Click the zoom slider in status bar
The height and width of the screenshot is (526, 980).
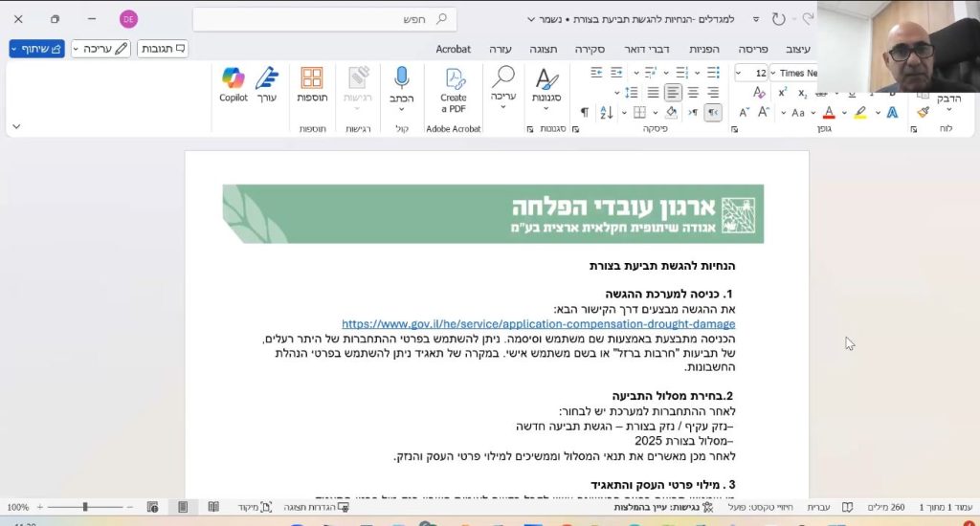[x=86, y=507]
